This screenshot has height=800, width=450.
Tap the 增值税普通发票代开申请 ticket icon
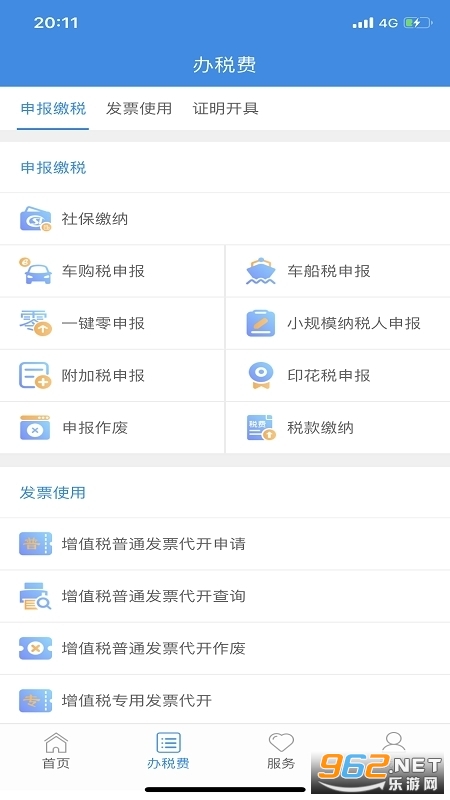coord(35,544)
